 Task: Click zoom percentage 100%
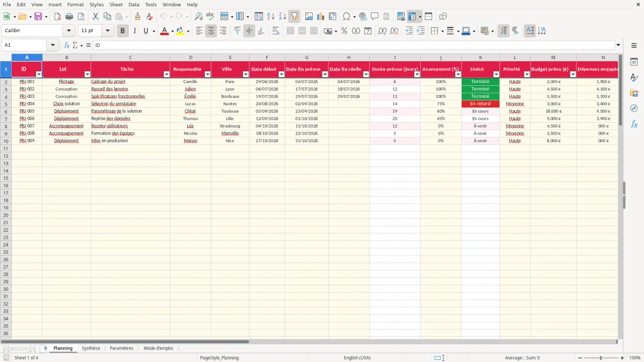pyautogui.click(x=634, y=358)
